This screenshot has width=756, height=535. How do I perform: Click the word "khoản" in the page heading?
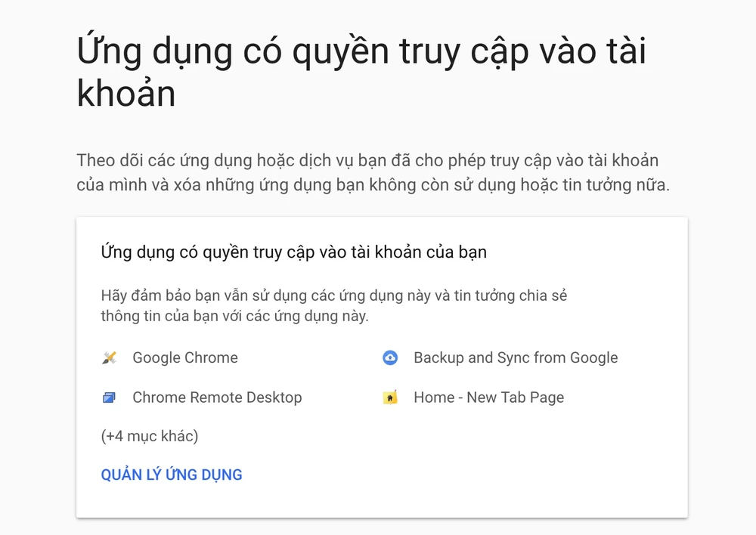point(126,94)
